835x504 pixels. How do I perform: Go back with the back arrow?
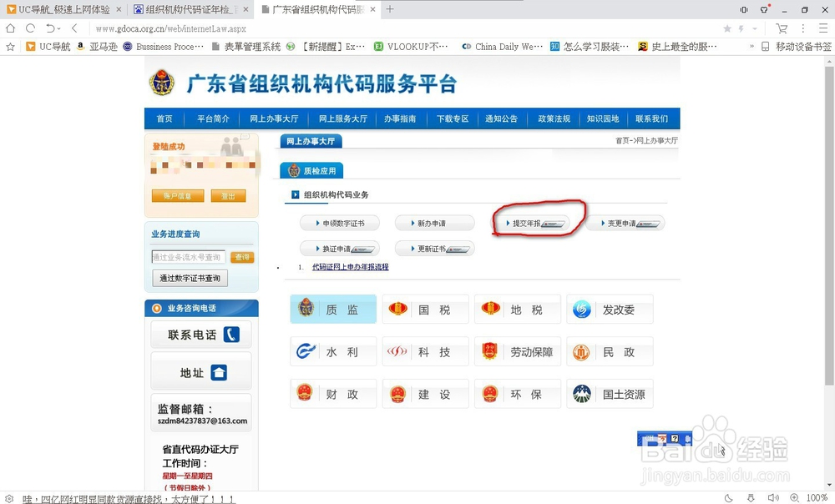[74, 28]
